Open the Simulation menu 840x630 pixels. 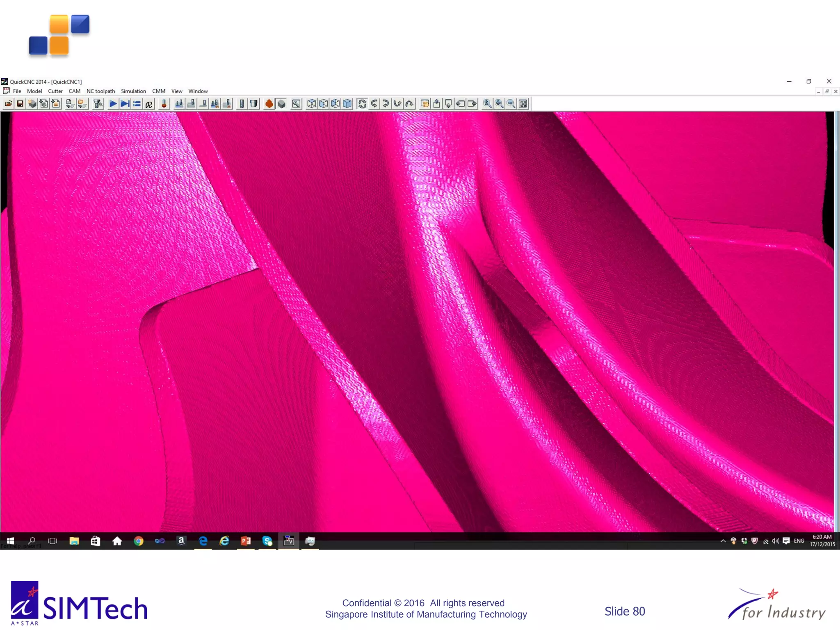coord(133,91)
